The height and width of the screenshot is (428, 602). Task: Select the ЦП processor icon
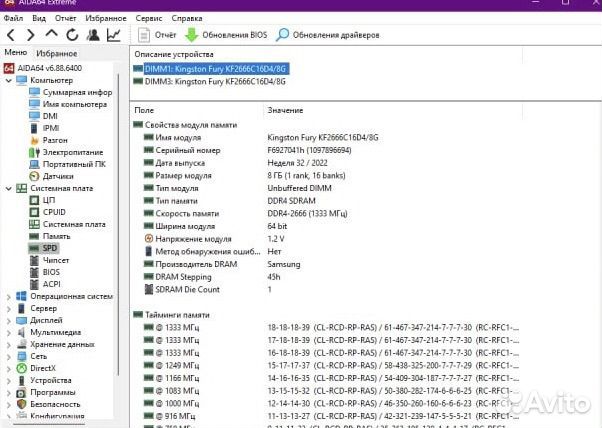pos(34,200)
